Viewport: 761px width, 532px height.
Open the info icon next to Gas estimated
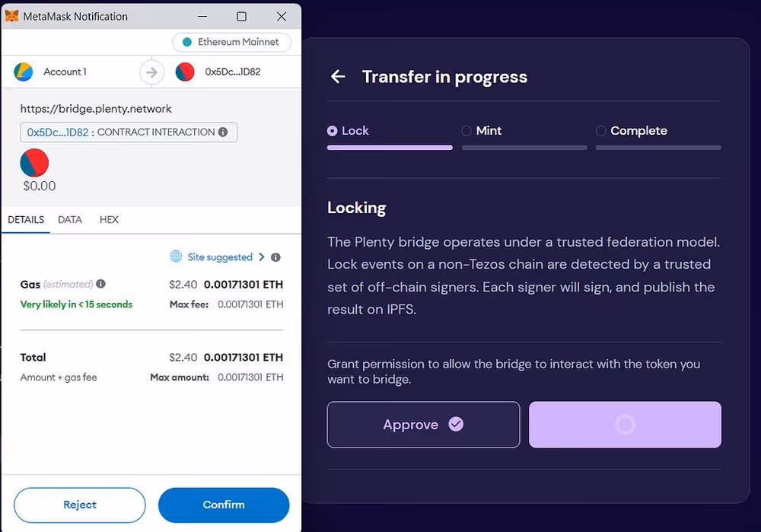100,284
